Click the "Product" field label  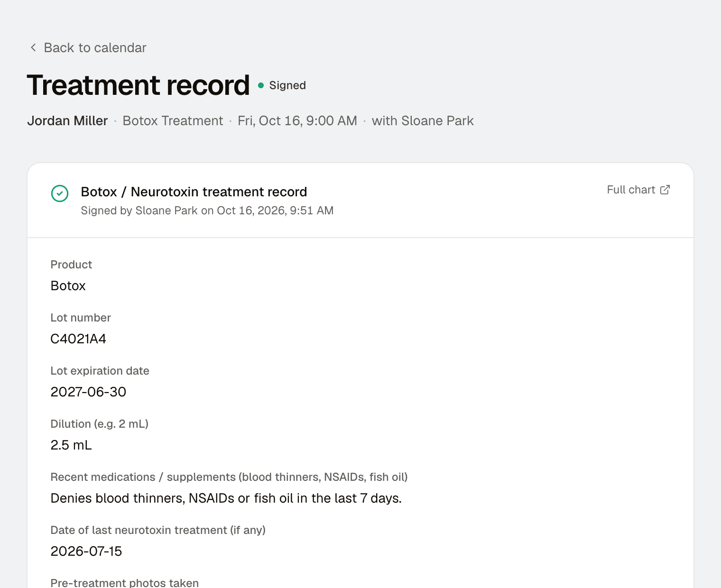tap(71, 265)
